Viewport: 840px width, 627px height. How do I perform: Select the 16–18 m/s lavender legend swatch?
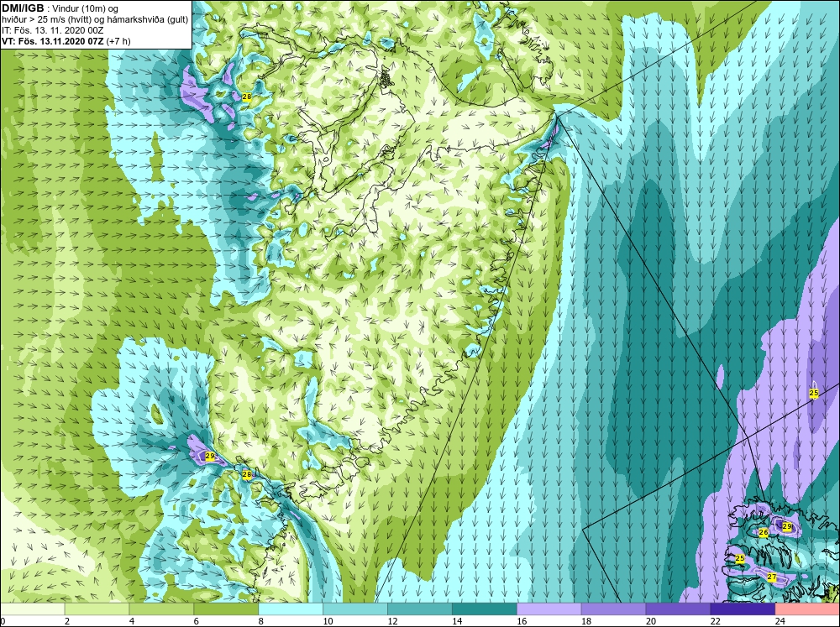(x=549, y=609)
